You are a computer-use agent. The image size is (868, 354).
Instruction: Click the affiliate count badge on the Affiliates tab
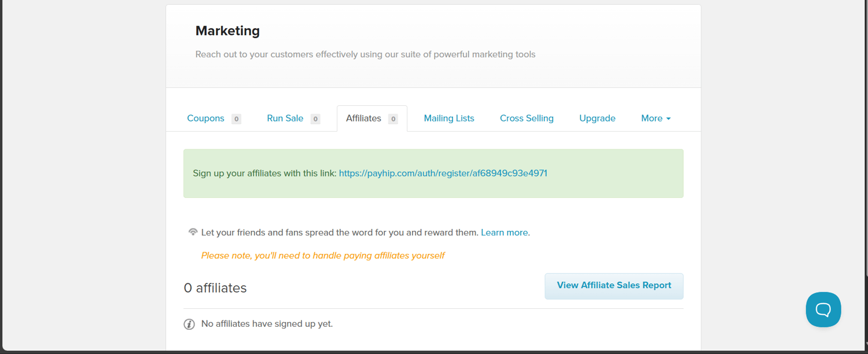[x=393, y=119]
